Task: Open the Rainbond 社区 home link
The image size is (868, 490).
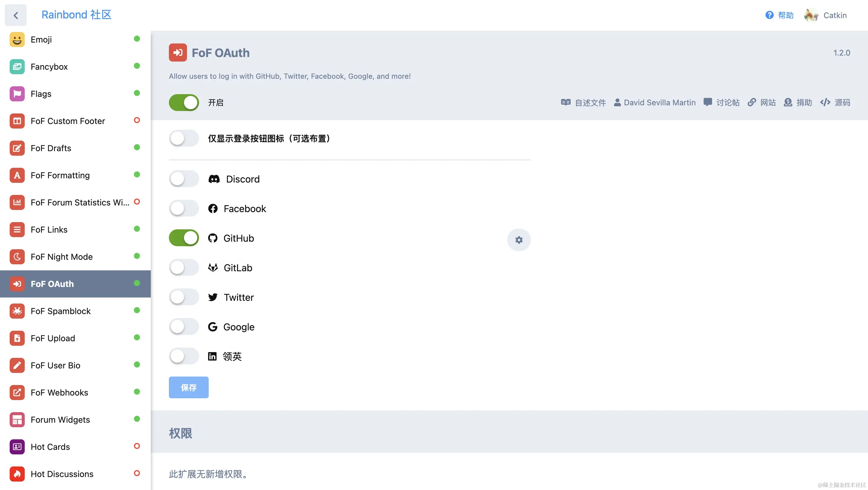Action: coord(77,15)
